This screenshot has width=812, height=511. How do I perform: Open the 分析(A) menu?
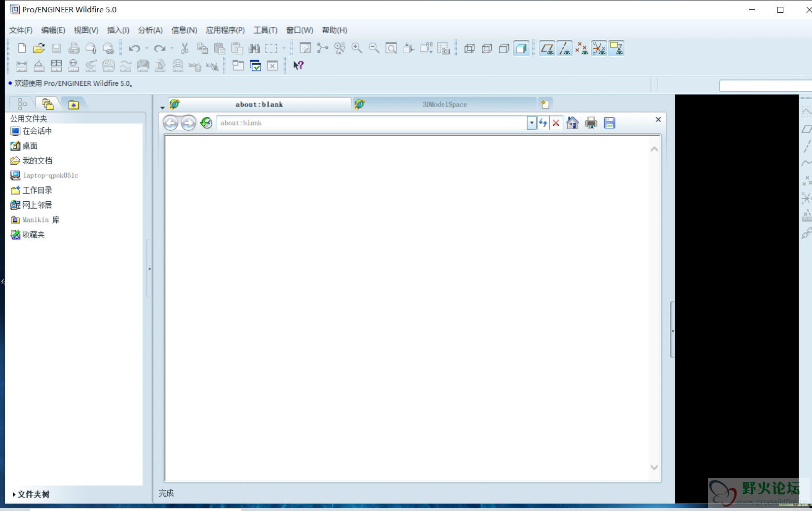pos(150,30)
